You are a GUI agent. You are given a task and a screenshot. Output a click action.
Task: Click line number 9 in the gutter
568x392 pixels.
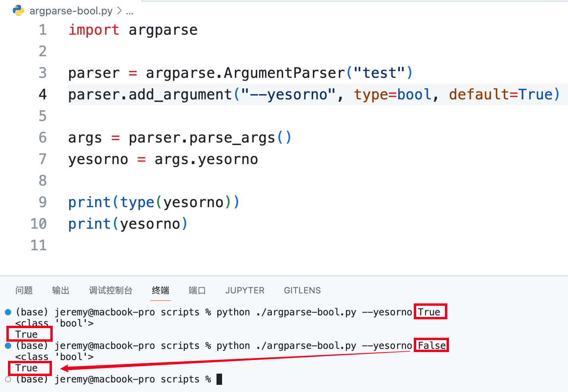click(42, 202)
